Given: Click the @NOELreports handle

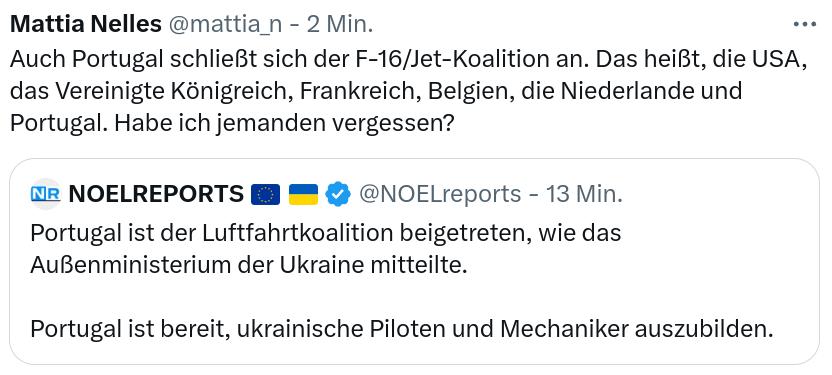Looking at the screenshot, I should [x=440, y=195].
